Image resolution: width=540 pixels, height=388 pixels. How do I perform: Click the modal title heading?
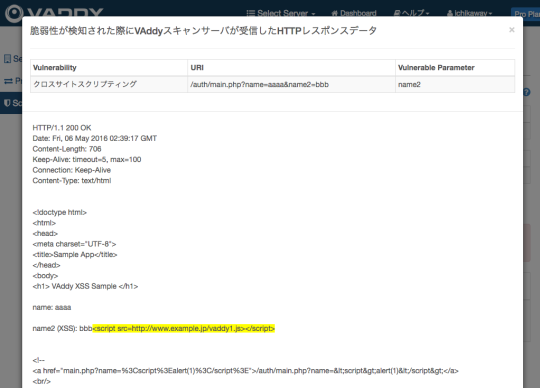[x=203, y=31]
